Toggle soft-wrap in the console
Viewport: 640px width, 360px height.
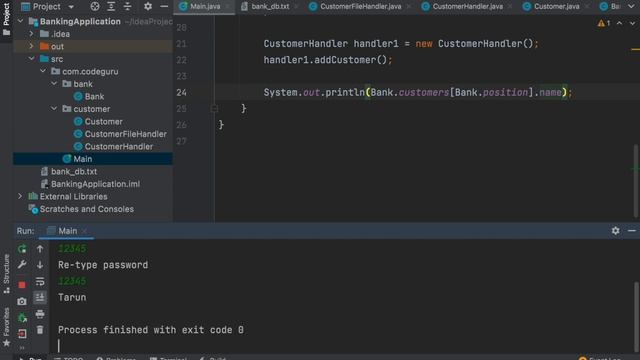40,281
